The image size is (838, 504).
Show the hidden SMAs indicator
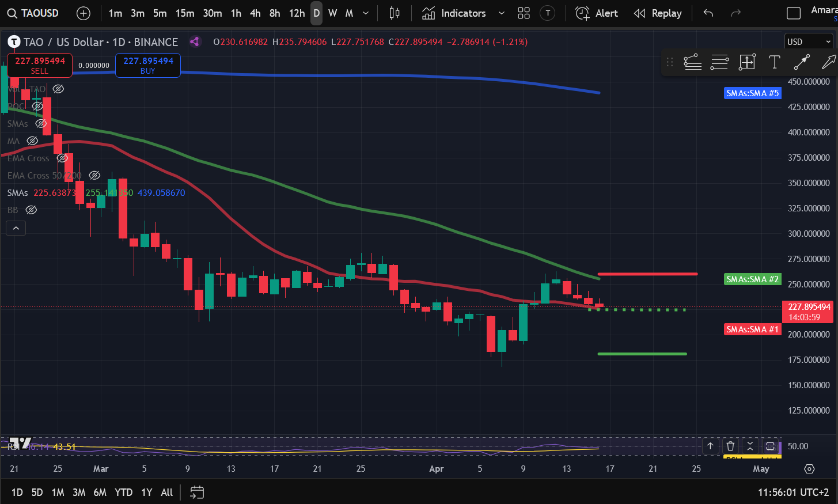pyautogui.click(x=41, y=124)
